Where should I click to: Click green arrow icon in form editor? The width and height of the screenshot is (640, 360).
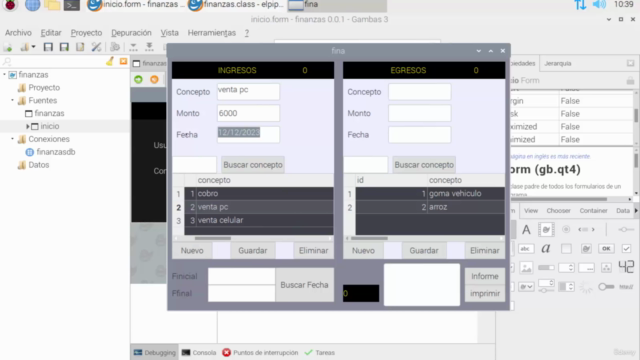(x=138, y=79)
